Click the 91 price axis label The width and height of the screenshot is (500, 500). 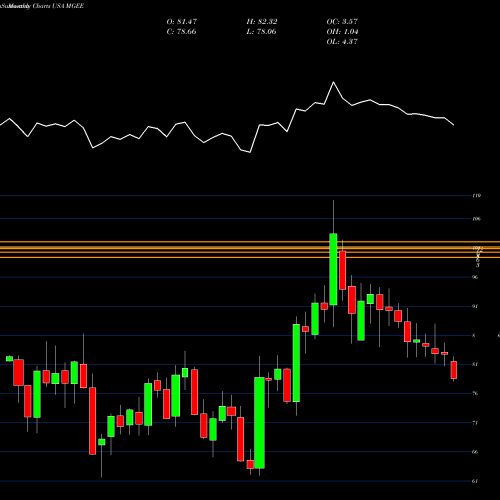point(475,306)
